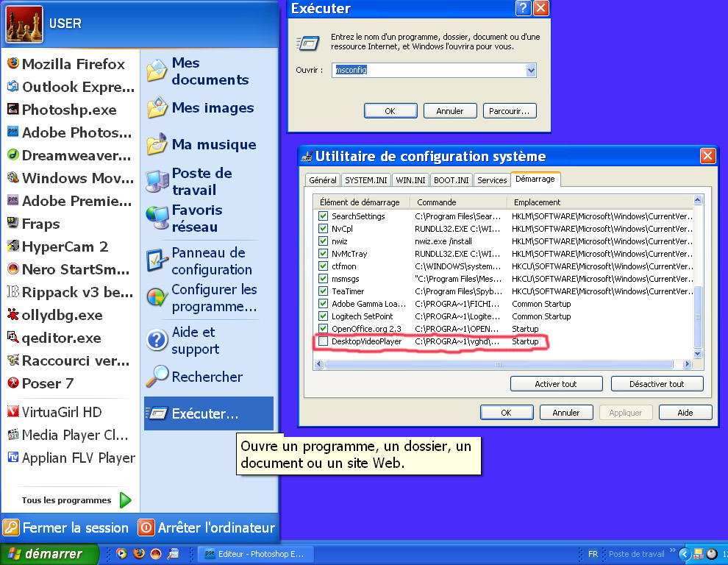Click Arrêter l'ordinateur
Image resolution: width=728 pixels, height=565 pixels.
(x=207, y=527)
